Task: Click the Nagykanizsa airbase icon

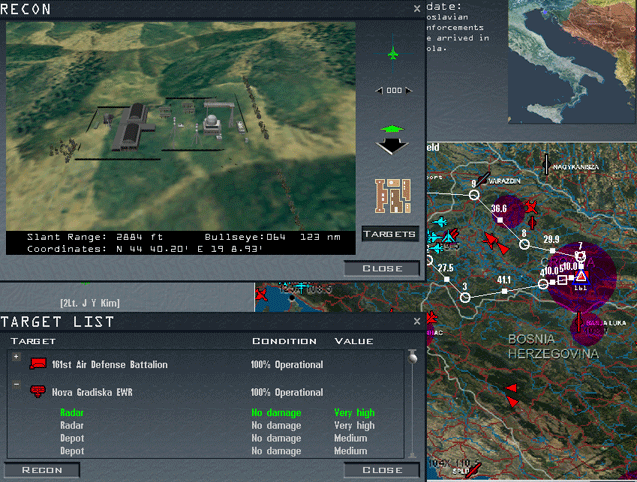Action: pos(546,165)
